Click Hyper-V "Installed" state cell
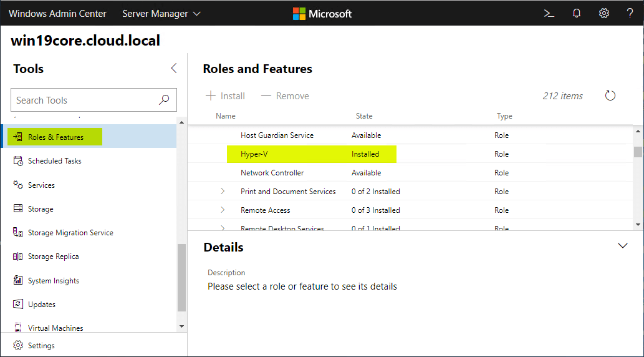This screenshot has height=357, width=644. 365,154
